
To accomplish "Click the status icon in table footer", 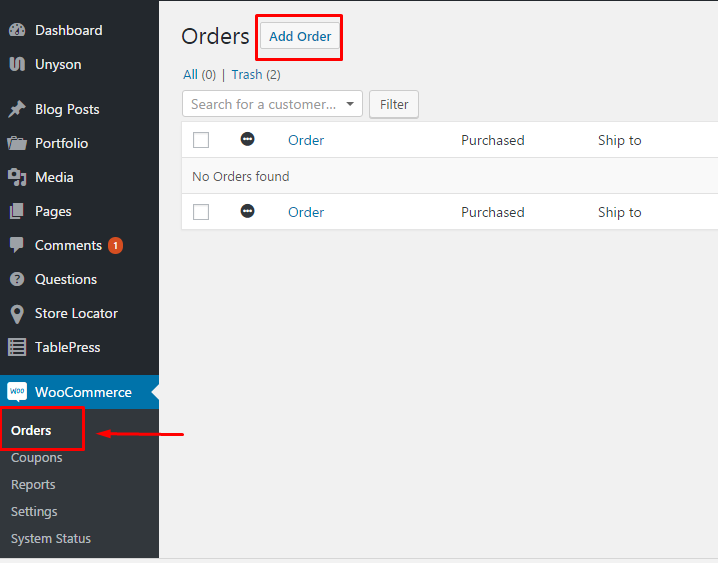I will click(x=247, y=211).
